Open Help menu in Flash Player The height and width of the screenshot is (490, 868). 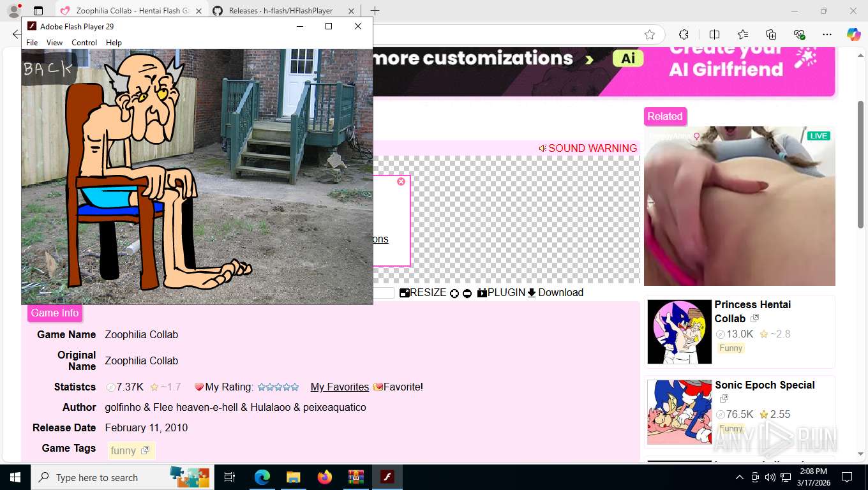(114, 43)
